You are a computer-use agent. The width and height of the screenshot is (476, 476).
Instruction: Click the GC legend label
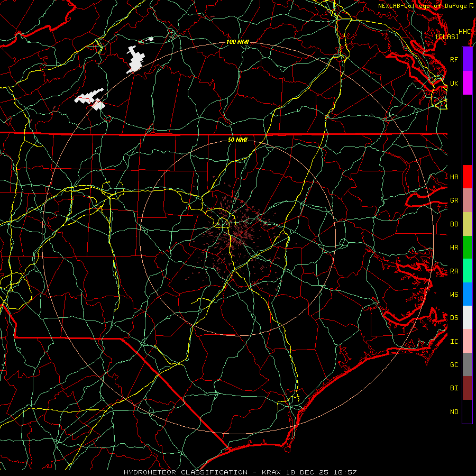pos(454,365)
